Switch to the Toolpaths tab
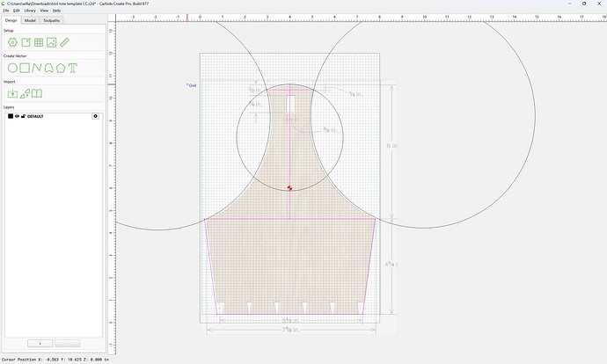Viewport: 607px width, 364px height. [x=52, y=20]
